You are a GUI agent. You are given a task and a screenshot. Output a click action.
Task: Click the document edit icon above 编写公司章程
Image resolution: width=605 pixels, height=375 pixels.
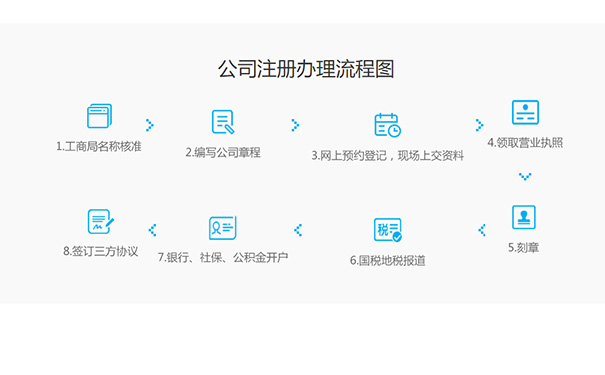pyautogui.click(x=223, y=122)
